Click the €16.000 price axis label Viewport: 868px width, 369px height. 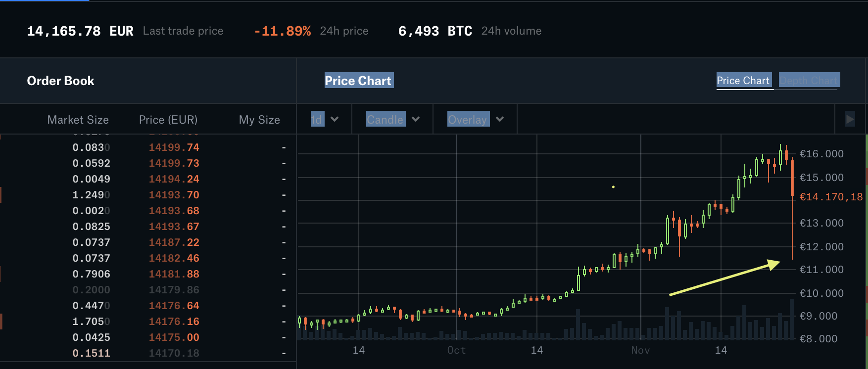pos(821,153)
